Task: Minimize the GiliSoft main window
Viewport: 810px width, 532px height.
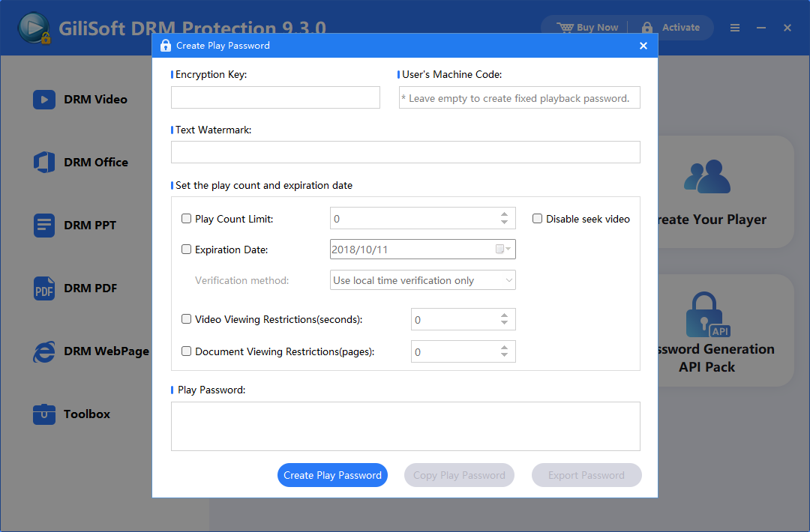Action: click(761, 28)
